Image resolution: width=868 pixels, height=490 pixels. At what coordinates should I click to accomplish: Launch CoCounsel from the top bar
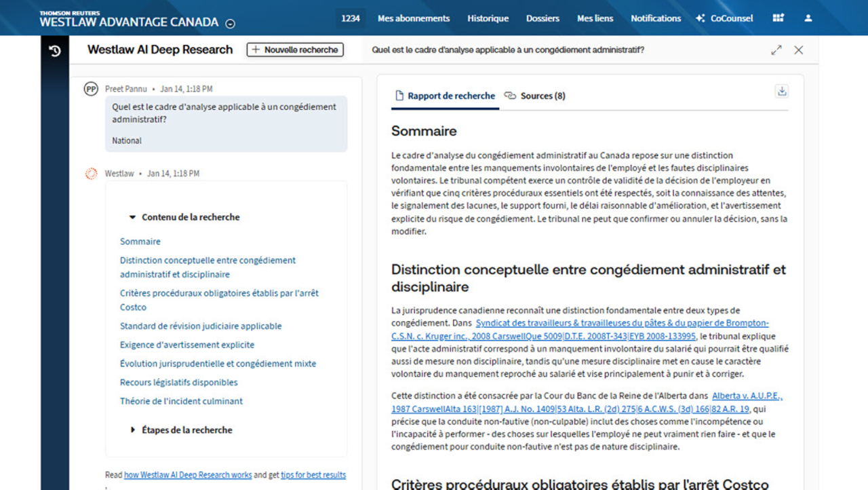(x=724, y=18)
